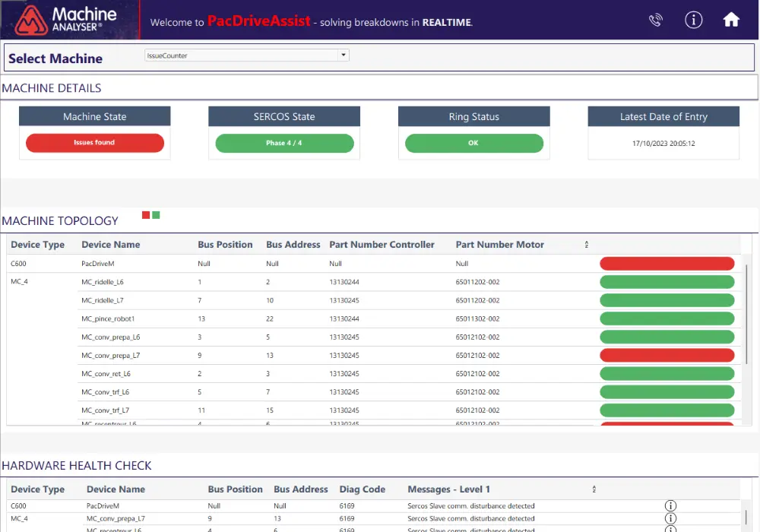Open info for PacDriveM health row
Screen dimensions: 760x532
tap(670, 506)
